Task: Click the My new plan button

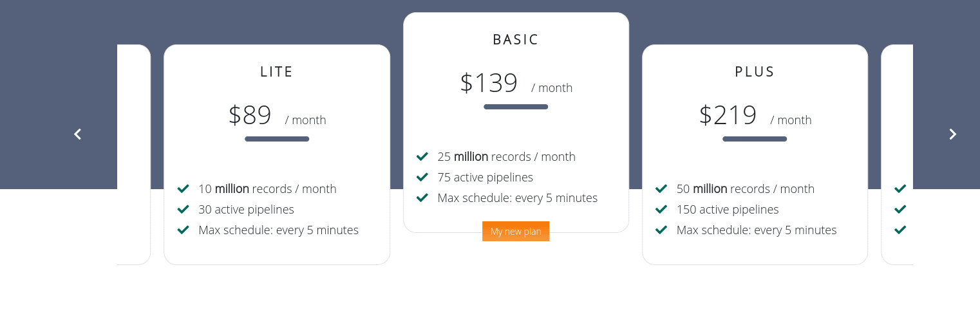Action: (516, 232)
